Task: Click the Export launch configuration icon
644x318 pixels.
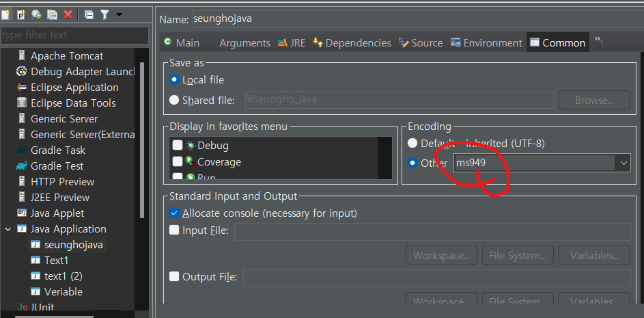Action: 37,15
